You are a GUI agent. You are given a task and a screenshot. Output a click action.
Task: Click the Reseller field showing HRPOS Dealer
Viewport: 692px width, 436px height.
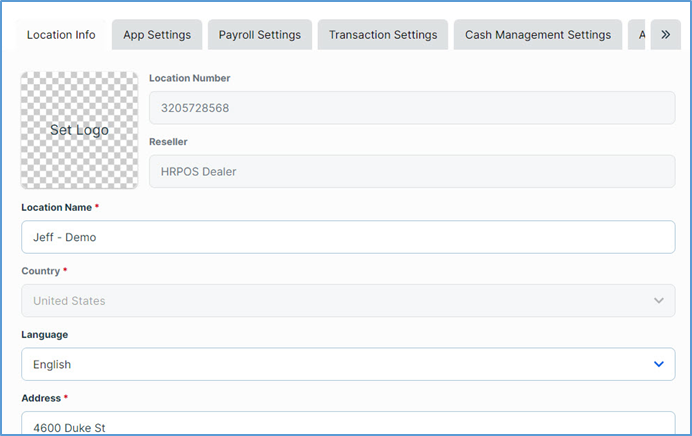[x=411, y=171]
